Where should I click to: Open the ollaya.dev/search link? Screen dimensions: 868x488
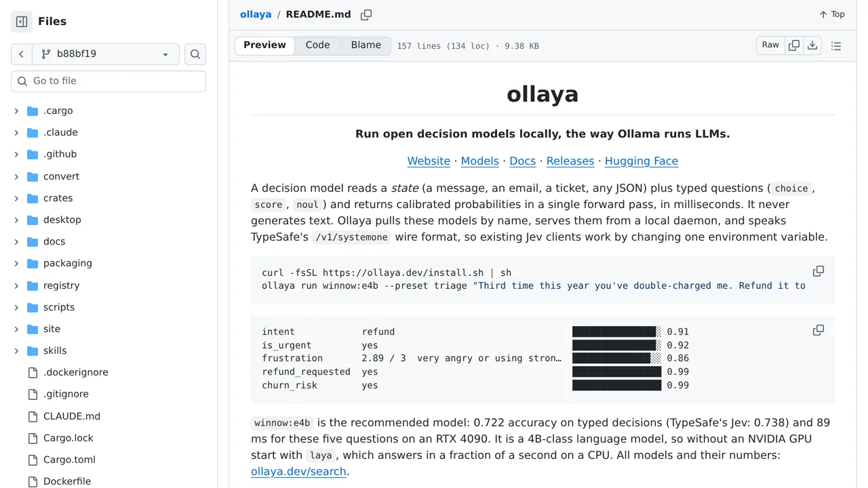pos(298,471)
